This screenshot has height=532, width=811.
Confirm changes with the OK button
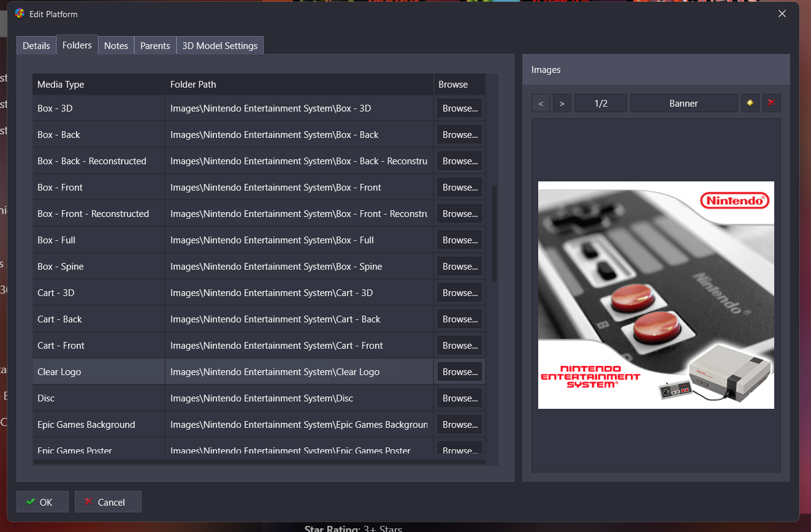click(42, 502)
